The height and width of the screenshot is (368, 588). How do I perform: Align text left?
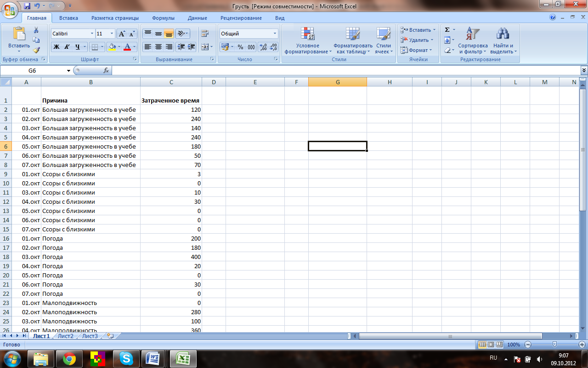pyautogui.click(x=147, y=46)
